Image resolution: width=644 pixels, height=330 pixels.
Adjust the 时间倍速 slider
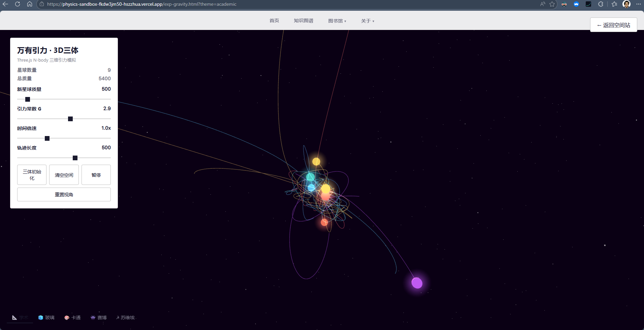pos(64,138)
